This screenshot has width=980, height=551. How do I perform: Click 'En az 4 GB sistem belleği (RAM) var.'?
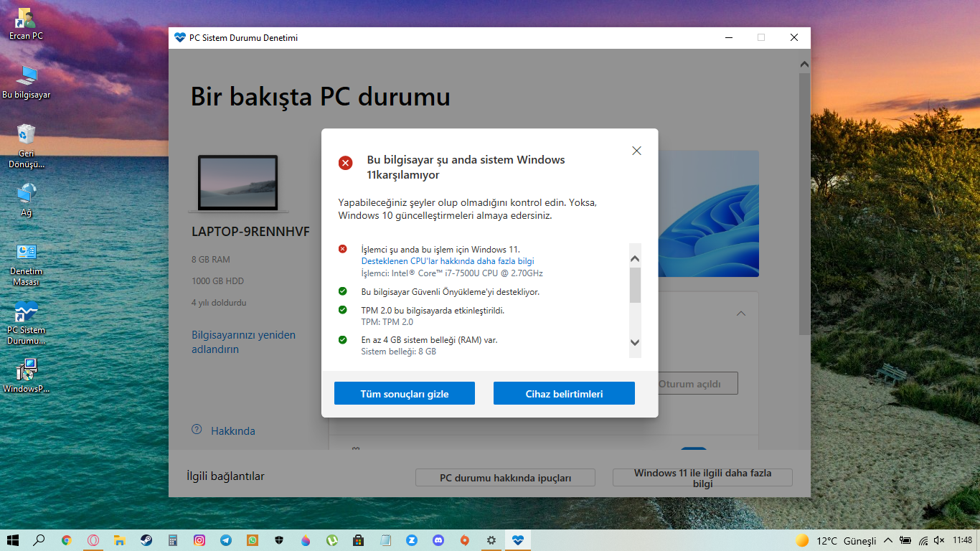tap(429, 339)
